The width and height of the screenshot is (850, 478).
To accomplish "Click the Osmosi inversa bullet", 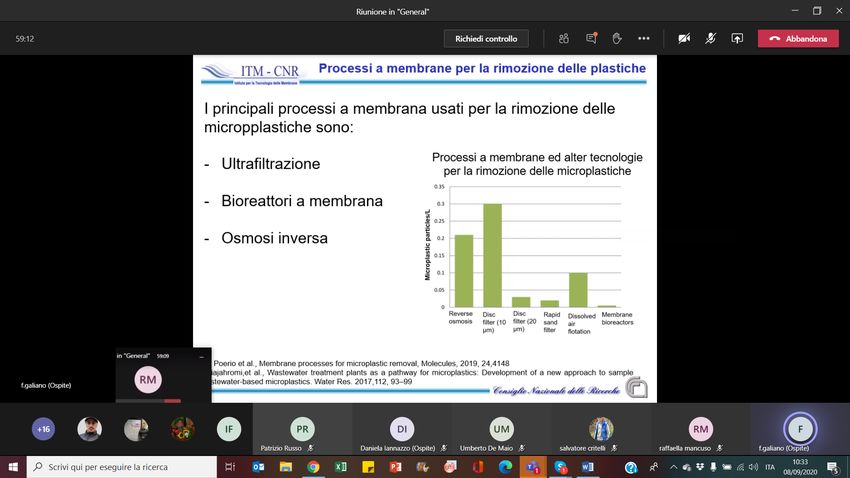I will point(274,238).
